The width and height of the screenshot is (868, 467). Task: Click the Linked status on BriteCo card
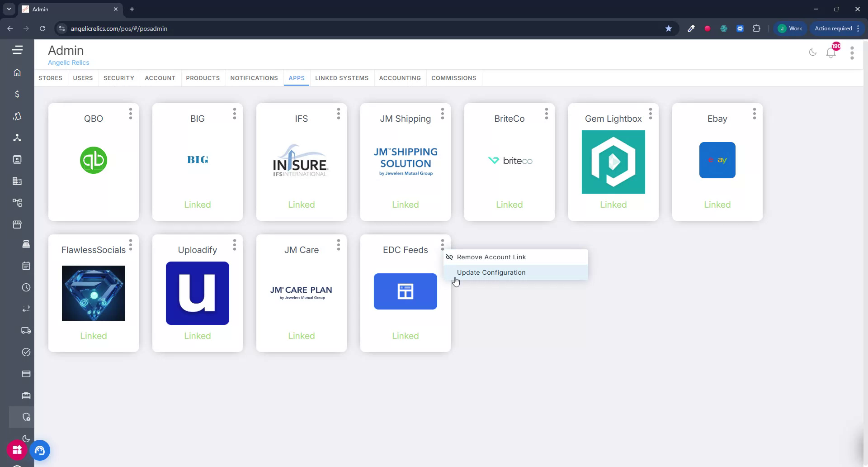509,205
